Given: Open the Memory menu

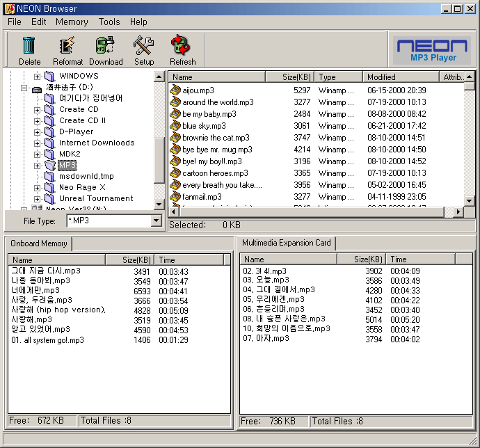Looking at the screenshot, I should 72,22.
